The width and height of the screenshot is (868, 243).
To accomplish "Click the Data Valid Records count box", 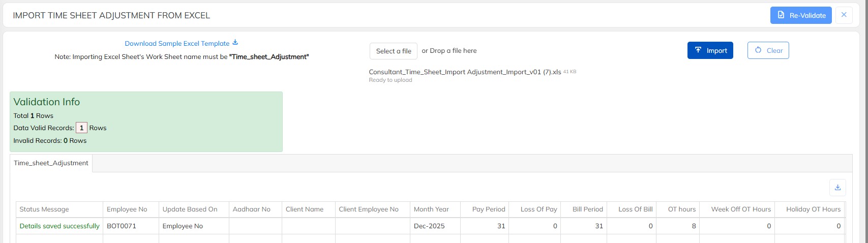I will pos(81,128).
